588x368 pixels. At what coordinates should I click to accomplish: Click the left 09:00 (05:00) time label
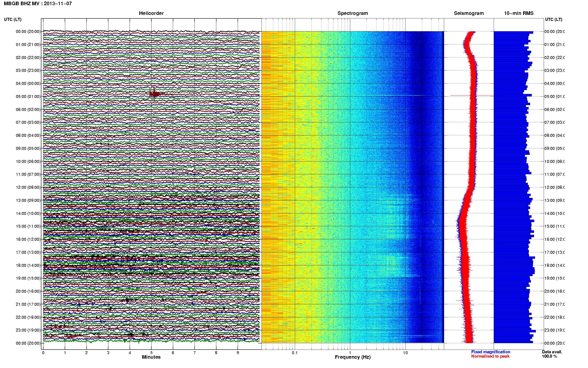[x=28, y=148]
